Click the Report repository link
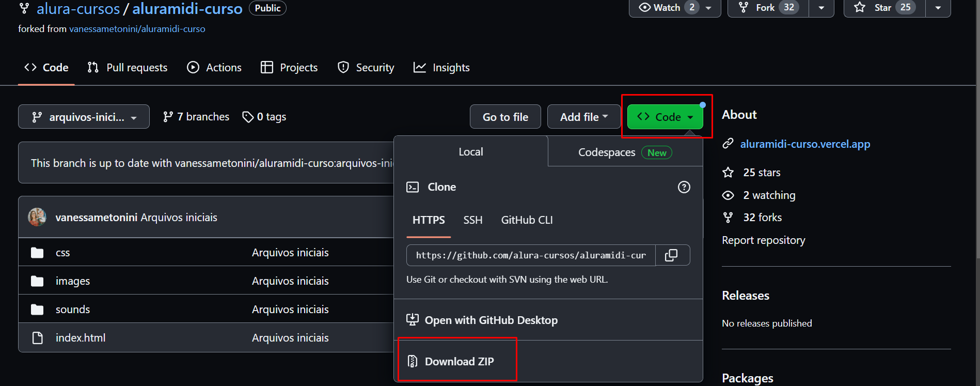Screen dimensions: 980x386 (764, 240)
